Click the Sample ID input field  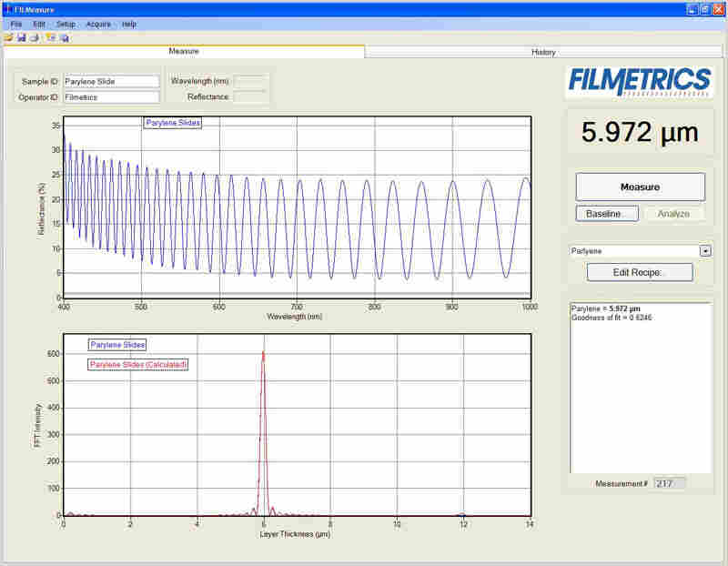(111, 81)
